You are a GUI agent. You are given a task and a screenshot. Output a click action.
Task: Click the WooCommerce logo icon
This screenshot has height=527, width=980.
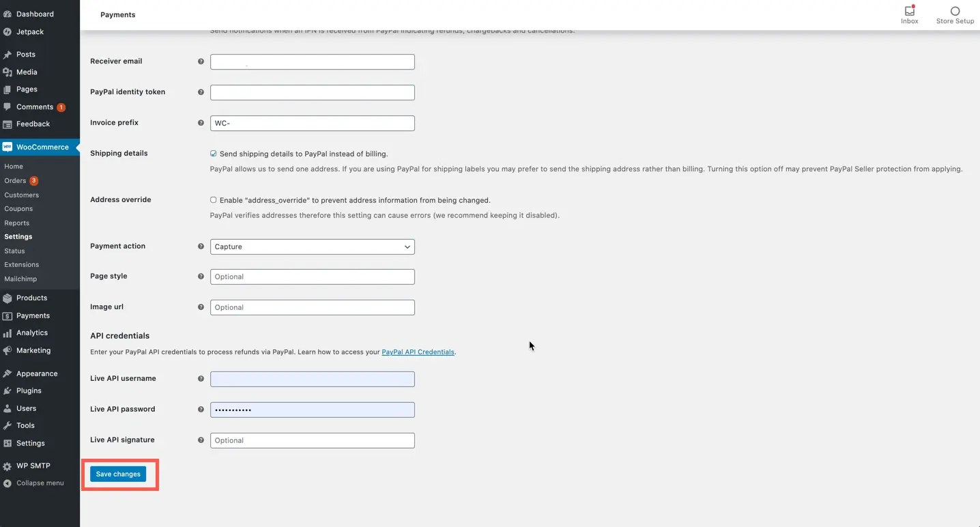point(8,147)
